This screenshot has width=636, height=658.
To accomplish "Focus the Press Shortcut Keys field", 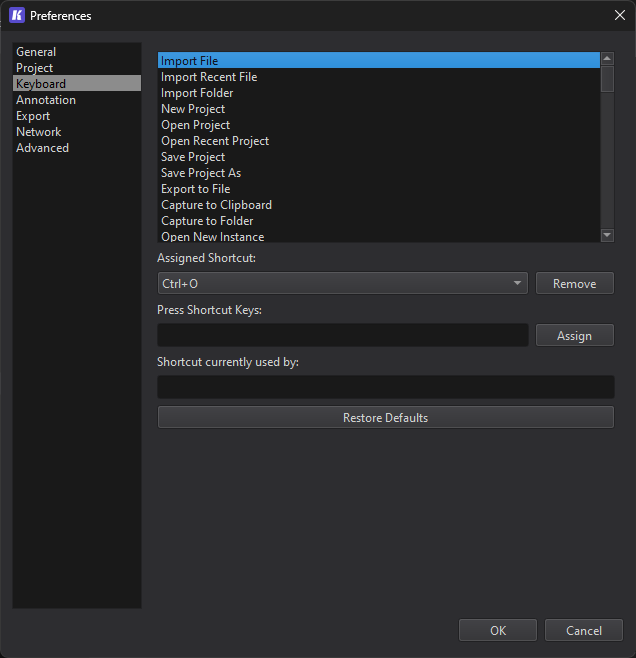I will click(342, 336).
